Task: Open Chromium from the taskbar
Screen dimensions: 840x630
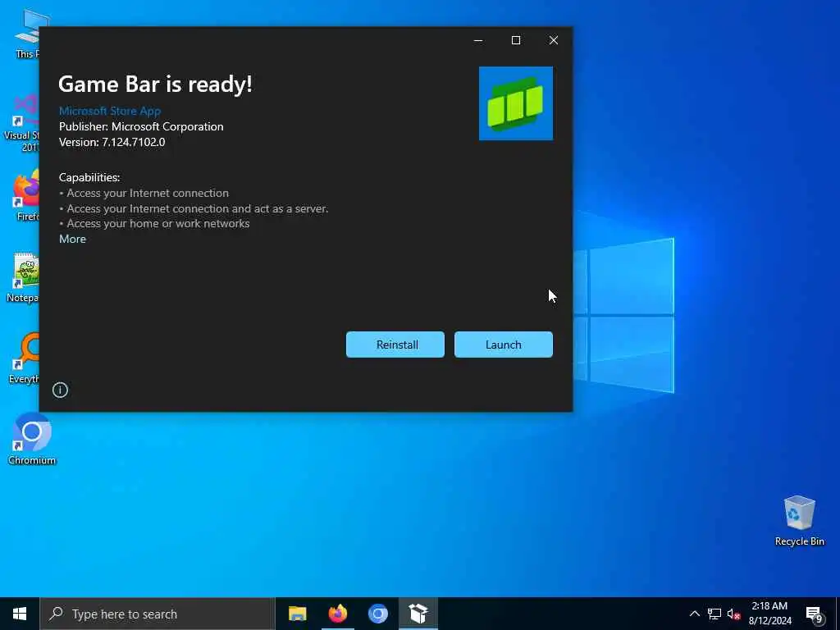Action: [x=377, y=614]
